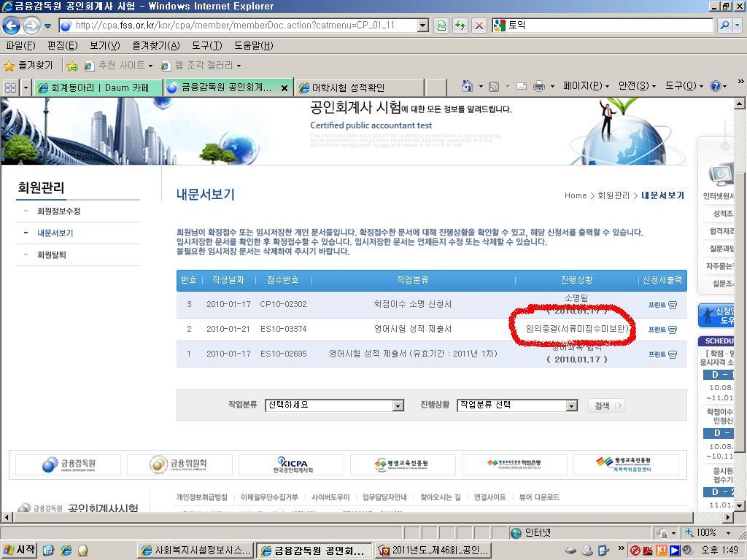
Task: Click the compatibility view icon beside address bar
Action: (441, 26)
